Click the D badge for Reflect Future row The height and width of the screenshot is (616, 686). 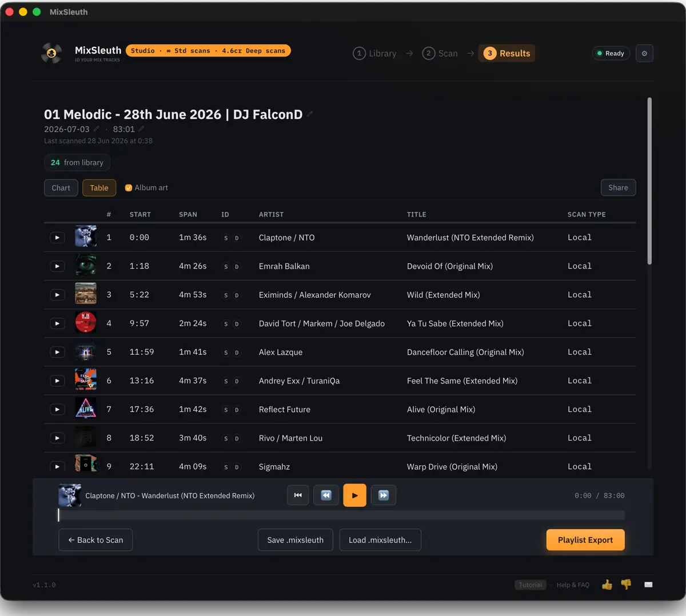coord(237,410)
